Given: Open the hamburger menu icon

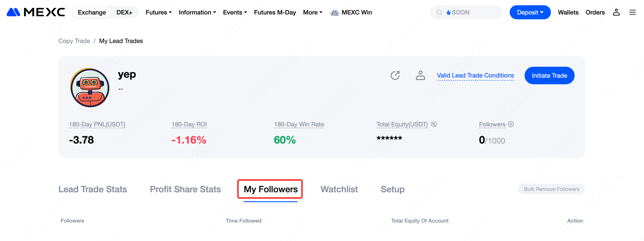Looking at the screenshot, I should pyautogui.click(x=632, y=12).
